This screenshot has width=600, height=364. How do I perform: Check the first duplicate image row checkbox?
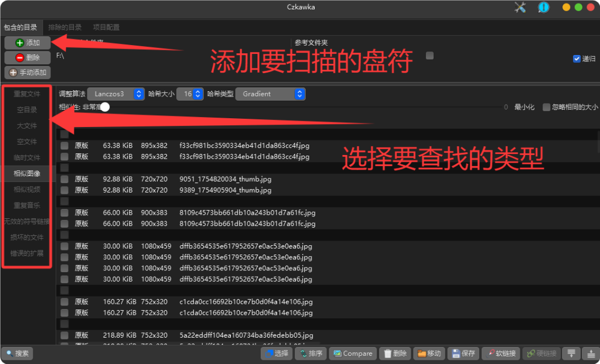[x=63, y=145]
